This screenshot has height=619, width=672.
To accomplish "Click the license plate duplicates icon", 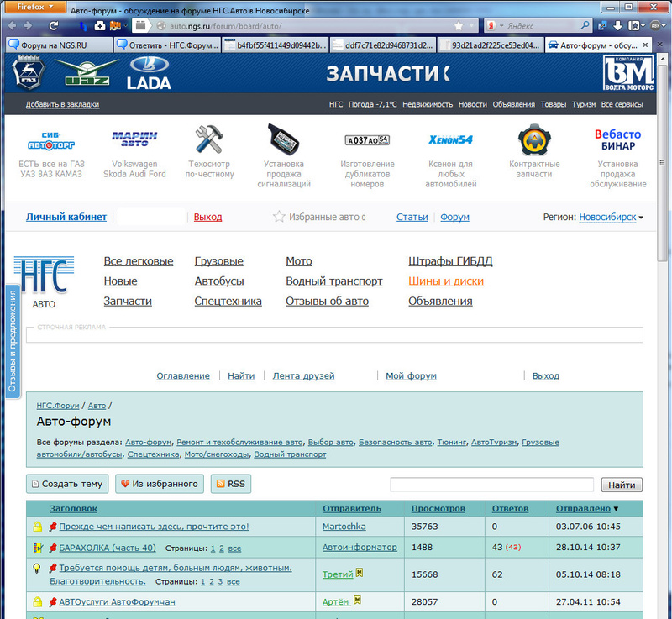I will pos(367,139).
